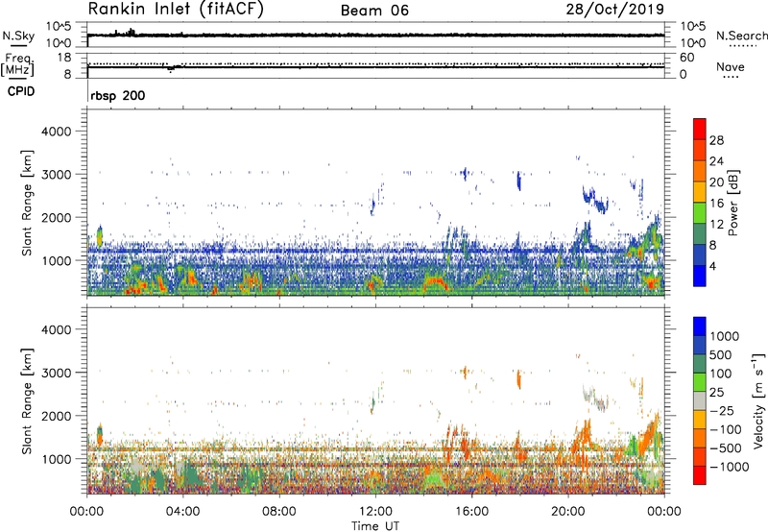Pick the yellow 16–20 dB Power color segment
768x532 pixels.
coord(700,192)
